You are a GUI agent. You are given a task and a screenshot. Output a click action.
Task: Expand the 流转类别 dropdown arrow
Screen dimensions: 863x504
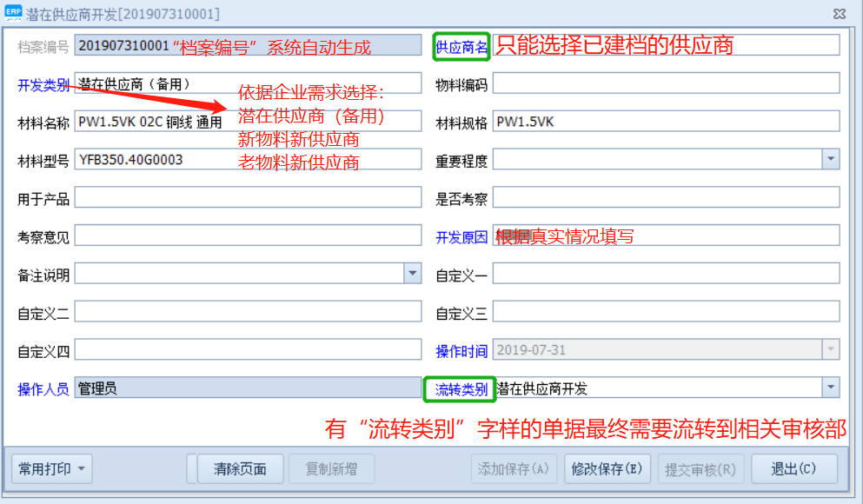point(831,388)
